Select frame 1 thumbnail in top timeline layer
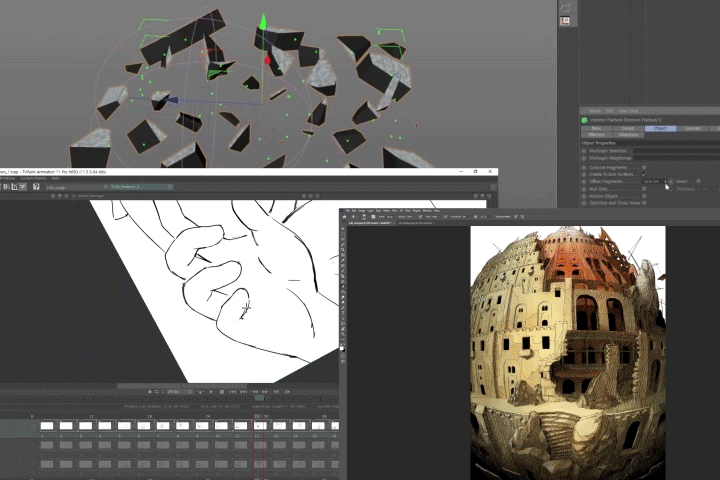The width and height of the screenshot is (720, 480). 46,426
